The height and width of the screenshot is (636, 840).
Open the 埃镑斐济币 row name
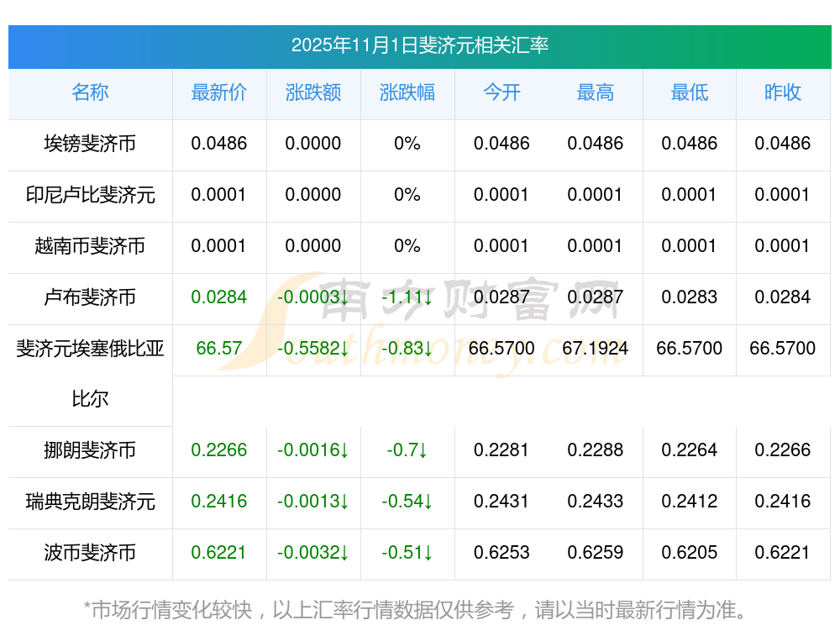90,144
